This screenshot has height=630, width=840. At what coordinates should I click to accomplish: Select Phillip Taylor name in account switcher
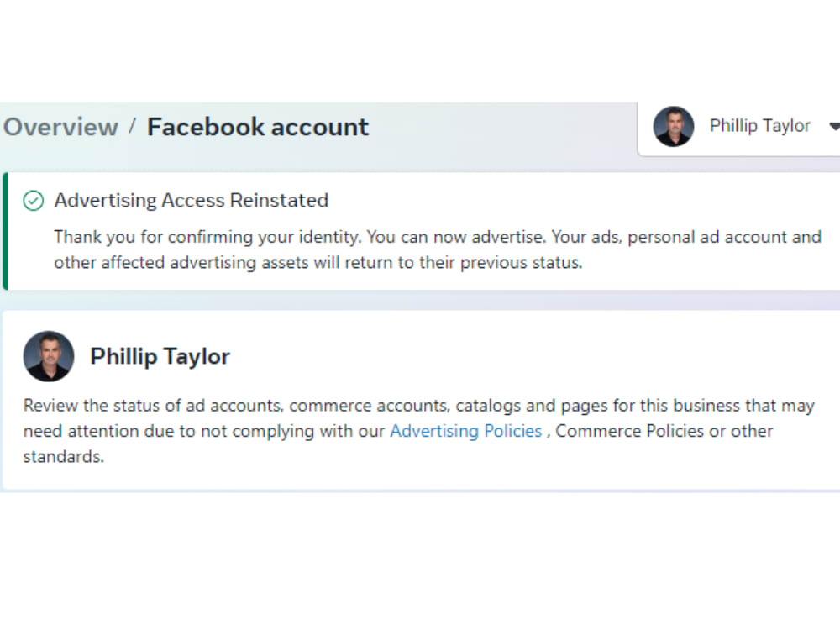tap(759, 126)
